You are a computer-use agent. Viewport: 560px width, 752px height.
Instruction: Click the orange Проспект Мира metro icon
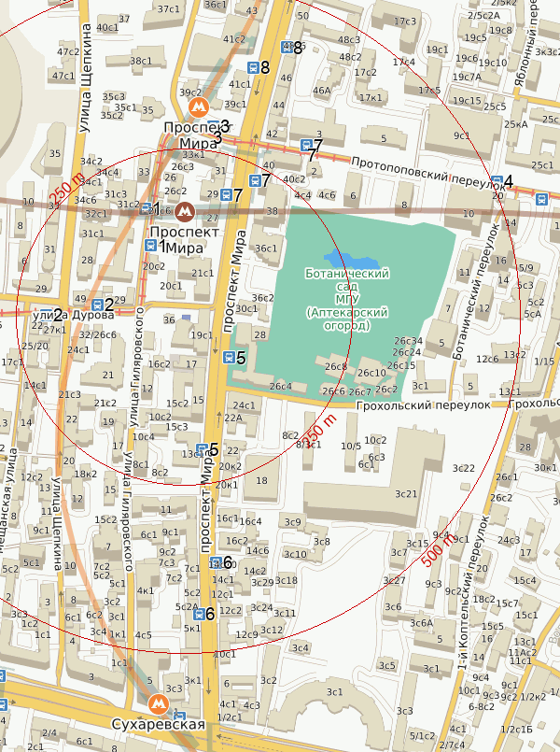[196, 106]
